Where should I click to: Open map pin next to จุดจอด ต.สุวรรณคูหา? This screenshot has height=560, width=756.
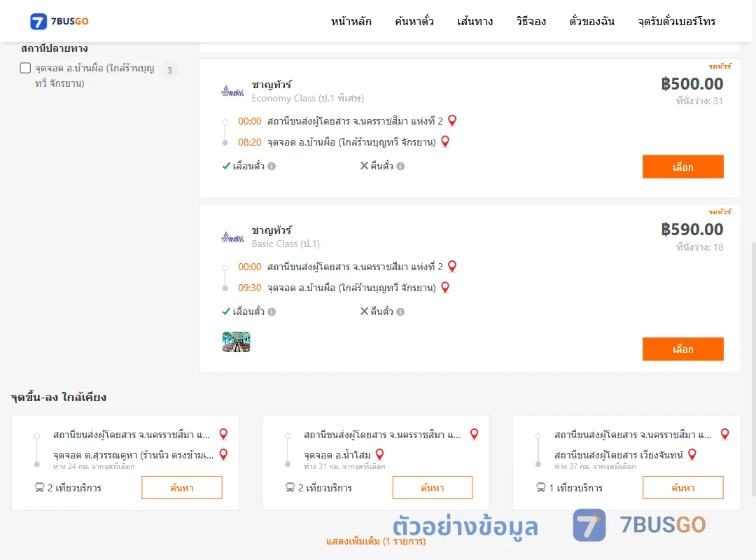[x=224, y=454]
